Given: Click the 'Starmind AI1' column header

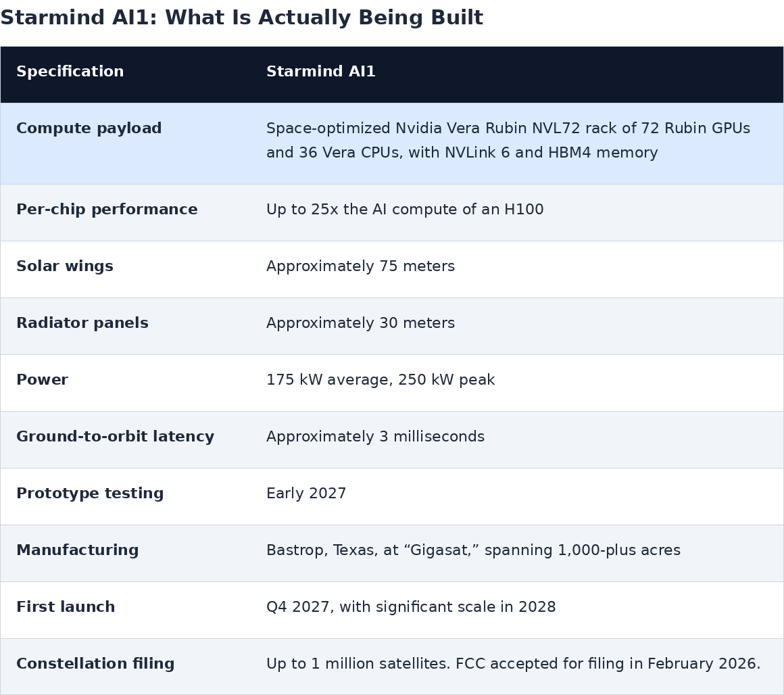Looking at the screenshot, I should coord(320,72).
